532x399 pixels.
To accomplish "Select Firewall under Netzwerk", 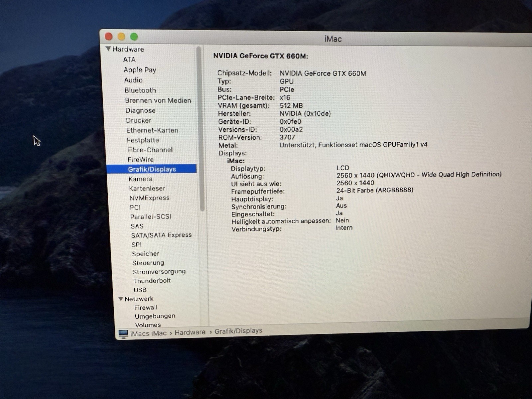I will click(146, 308).
